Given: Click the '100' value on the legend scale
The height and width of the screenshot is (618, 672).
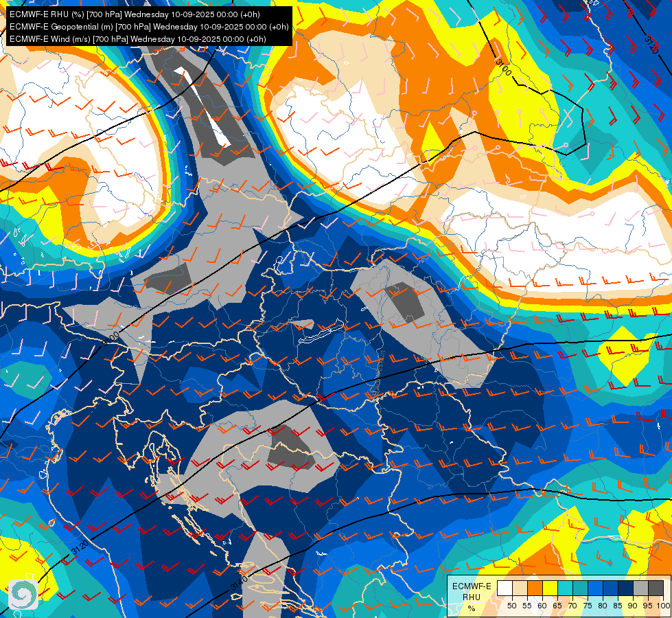Looking at the screenshot, I should click(x=664, y=606).
